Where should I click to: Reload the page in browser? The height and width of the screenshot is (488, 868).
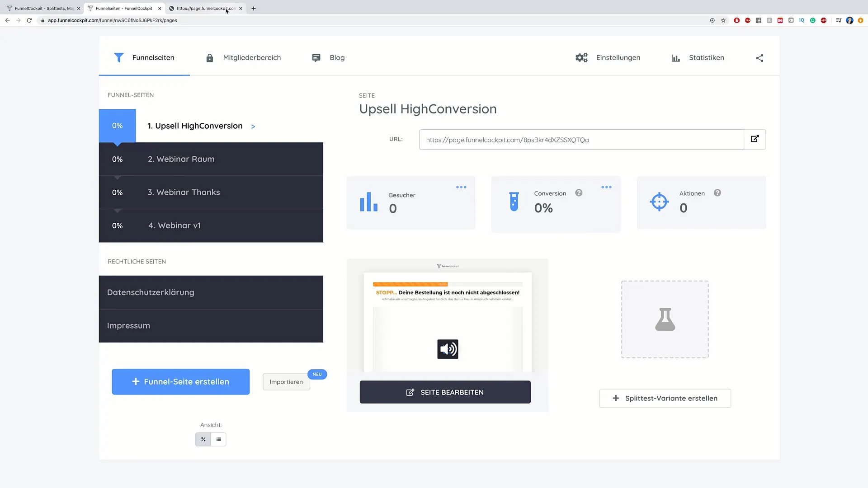click(x=29, y=20)
